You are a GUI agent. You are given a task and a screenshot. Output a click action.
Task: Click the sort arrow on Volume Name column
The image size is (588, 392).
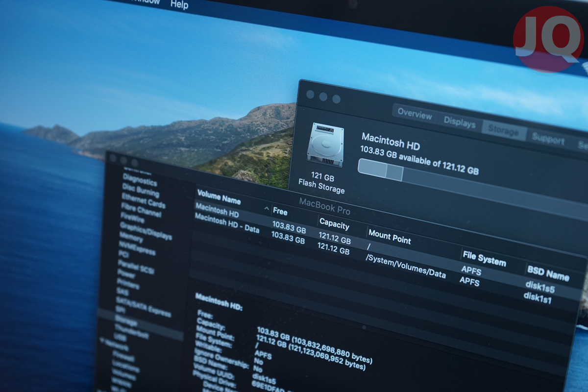pos(267,209)
